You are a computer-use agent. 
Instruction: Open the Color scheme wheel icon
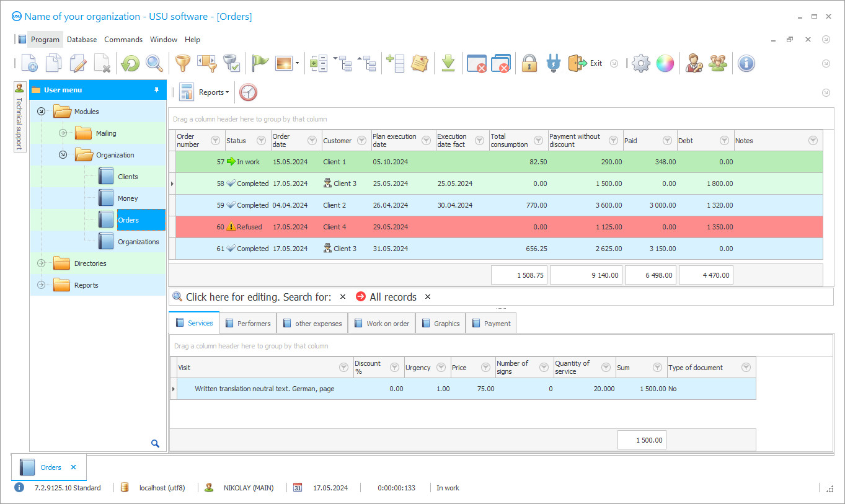tap(665, 63)
